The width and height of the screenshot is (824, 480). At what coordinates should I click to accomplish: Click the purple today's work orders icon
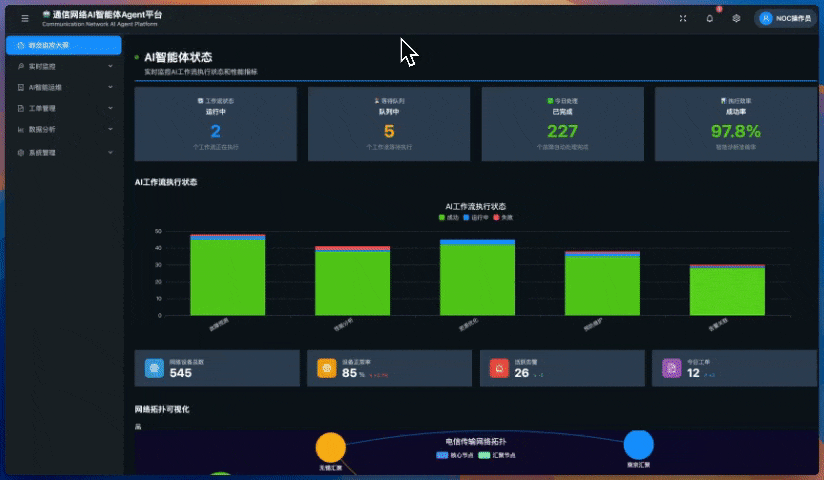click(x=672, y=368)
